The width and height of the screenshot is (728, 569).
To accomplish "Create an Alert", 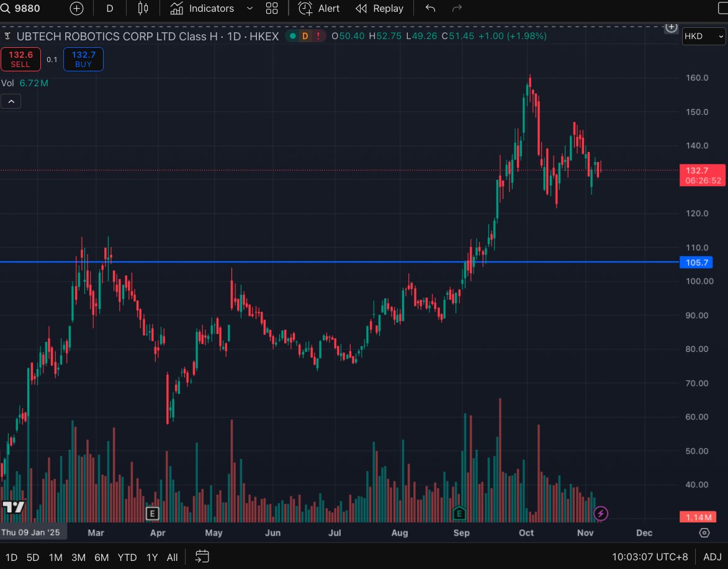I will 319,8.
